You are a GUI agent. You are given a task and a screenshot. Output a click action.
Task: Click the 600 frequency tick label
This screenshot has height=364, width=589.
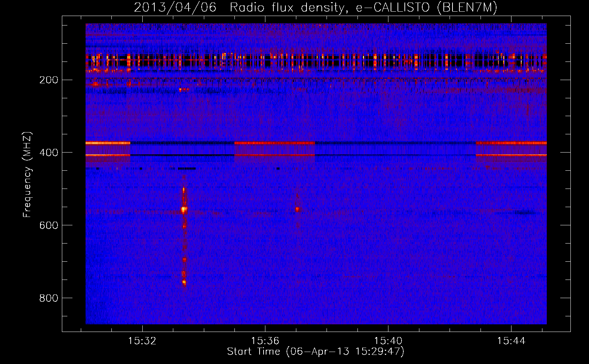(49, 225)
